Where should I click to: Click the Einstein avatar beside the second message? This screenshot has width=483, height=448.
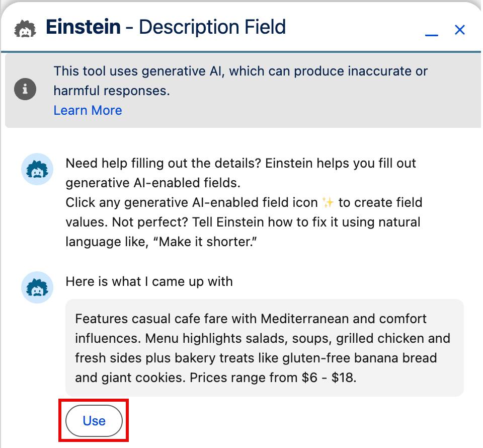pos(37,287)
